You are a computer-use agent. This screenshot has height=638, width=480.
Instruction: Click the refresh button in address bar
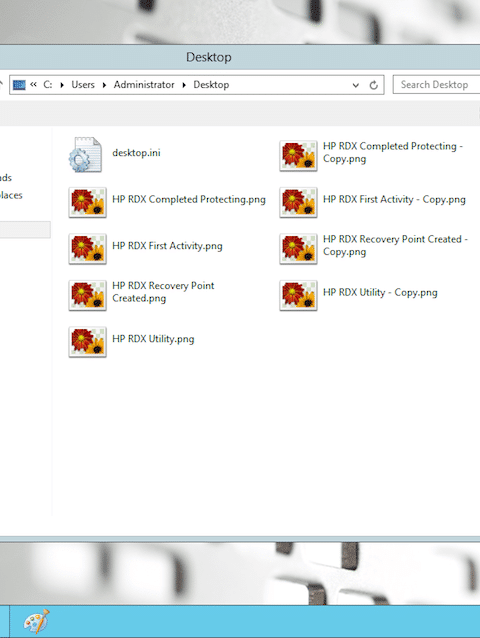click(x=373, y=85)
